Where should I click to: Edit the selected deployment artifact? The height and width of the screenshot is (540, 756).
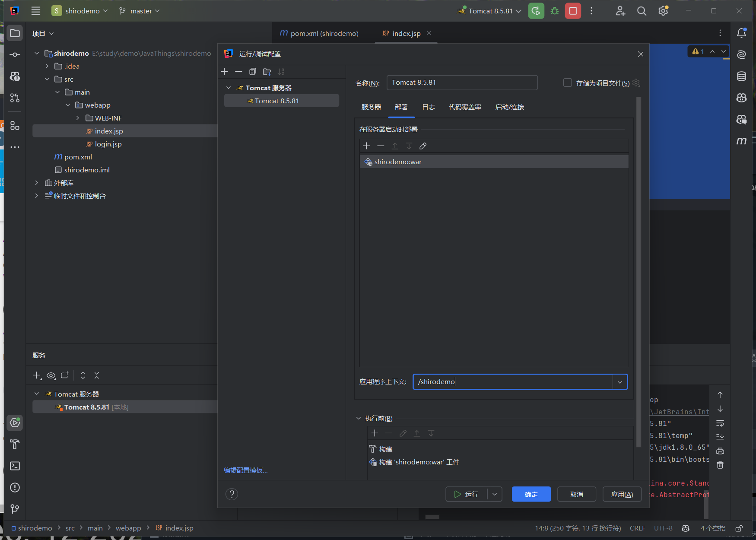coord(423,146)
